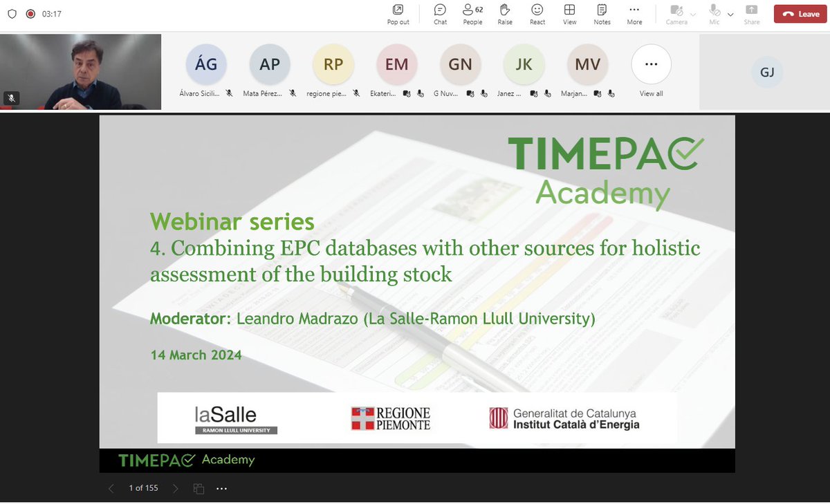Raise your hand
This screenshot has height=504, width=830.
[x=505, y=14]
